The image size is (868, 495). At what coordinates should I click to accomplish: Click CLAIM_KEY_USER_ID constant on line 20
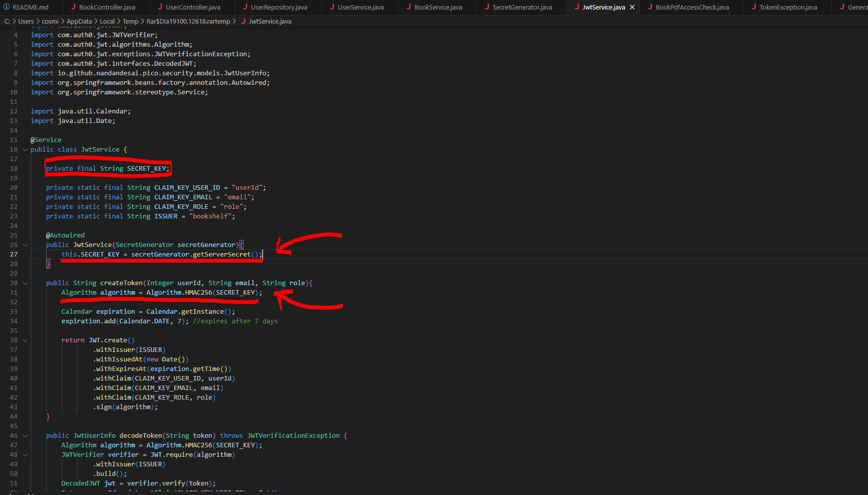[x=187, y=188]
